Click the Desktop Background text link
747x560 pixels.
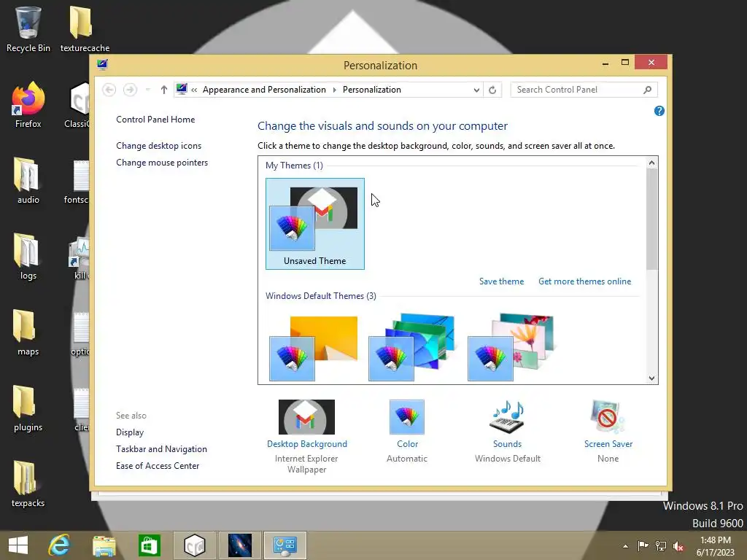point(307,444)
